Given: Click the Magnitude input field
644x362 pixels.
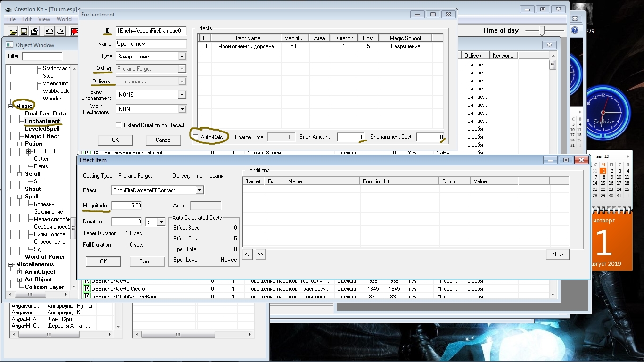Looking at the screenshot, I should click(127, 206).
